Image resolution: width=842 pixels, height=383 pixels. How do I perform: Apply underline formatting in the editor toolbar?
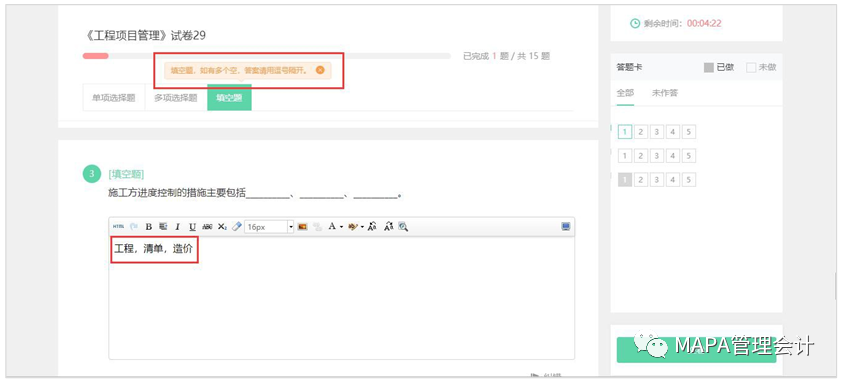[x=192, y=227]
